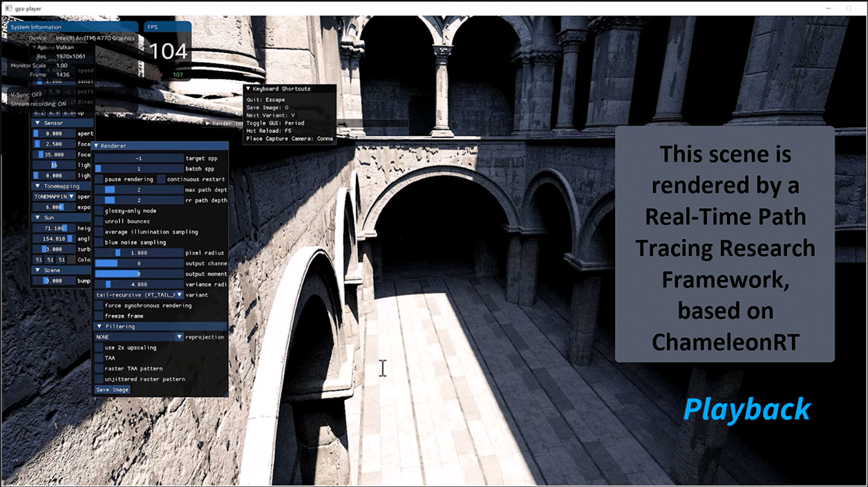Viewport: 868px width, 487px height.
Task: Toggle glossy-only mode checkbox
Action: pos(98,211)
